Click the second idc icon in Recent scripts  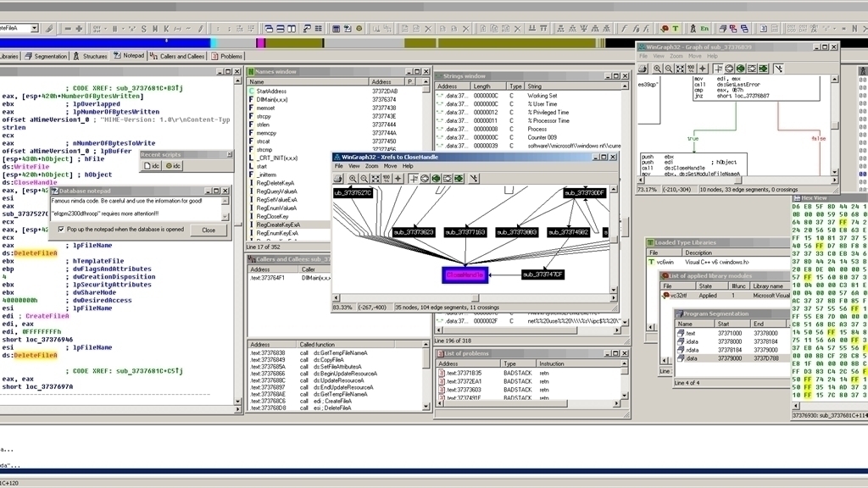173,166
